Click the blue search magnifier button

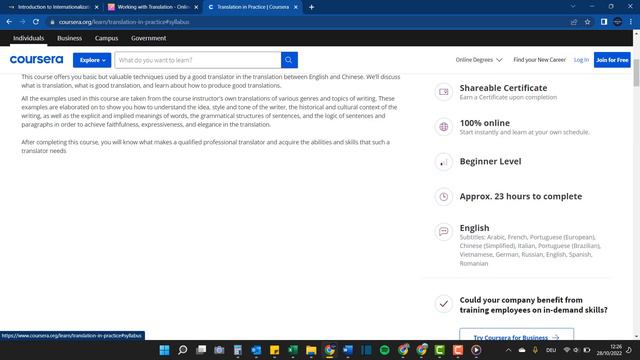coord(289,60)
